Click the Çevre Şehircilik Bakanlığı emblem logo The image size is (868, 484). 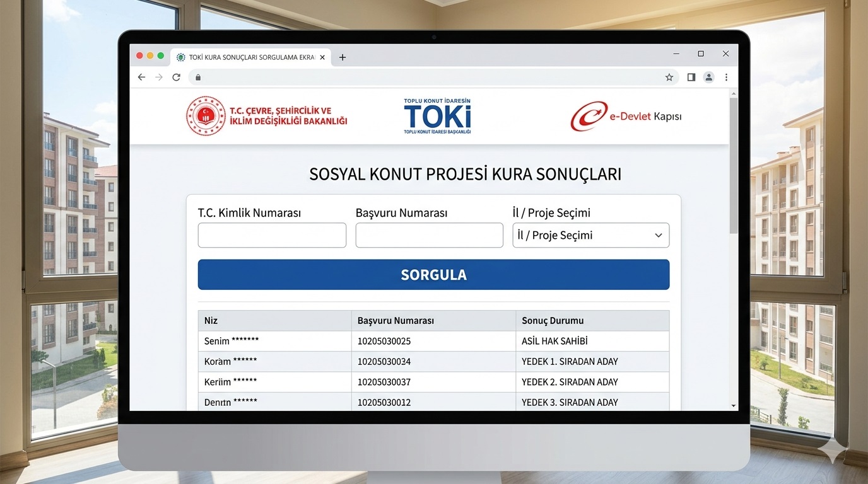click(x=206, y=116)
